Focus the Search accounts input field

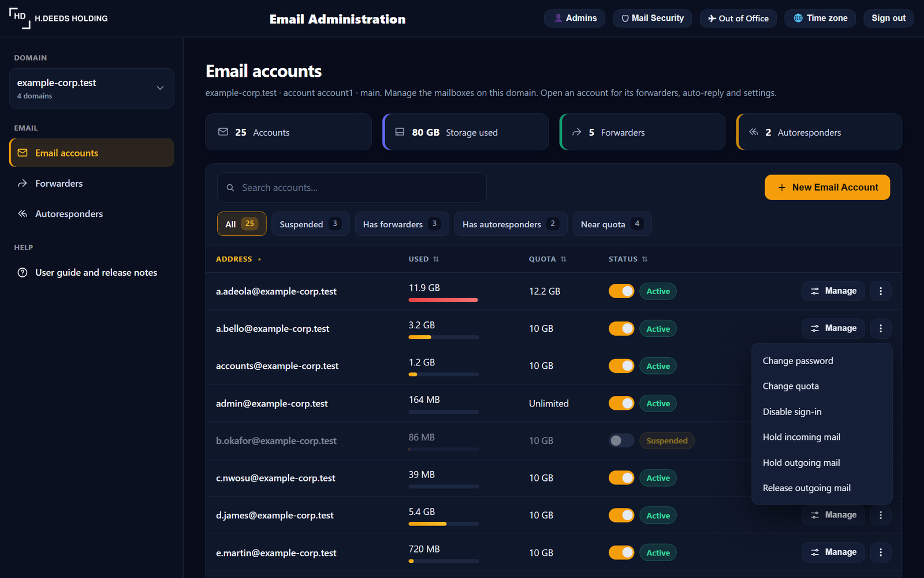click(352, 188)
